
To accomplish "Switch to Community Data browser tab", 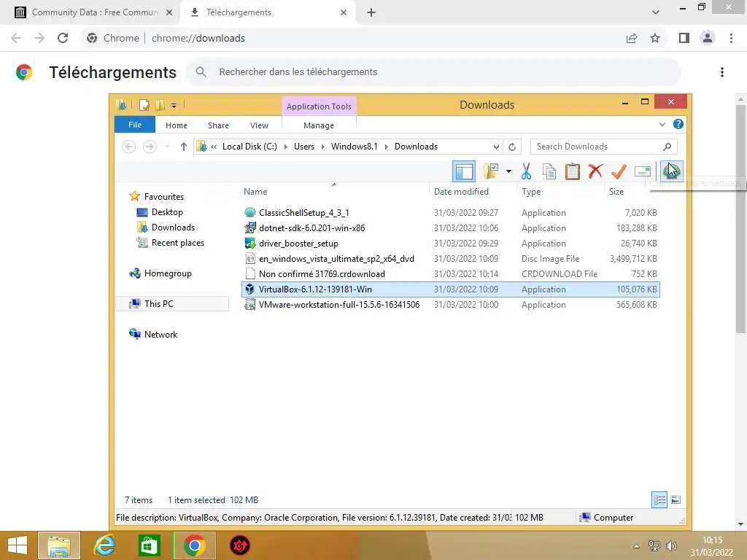I will click(x=94, y=12).
